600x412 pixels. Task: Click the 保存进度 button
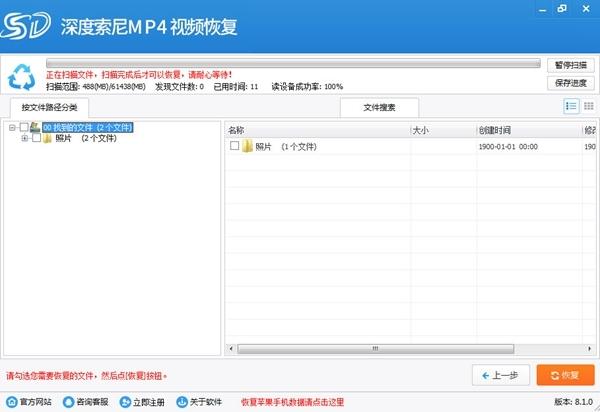coord(571,83)
